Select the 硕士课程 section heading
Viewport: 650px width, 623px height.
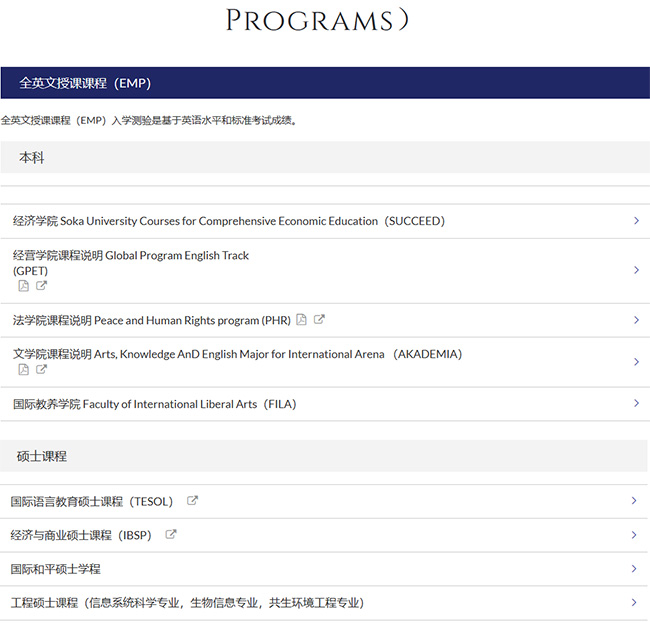tap(323, 456)
